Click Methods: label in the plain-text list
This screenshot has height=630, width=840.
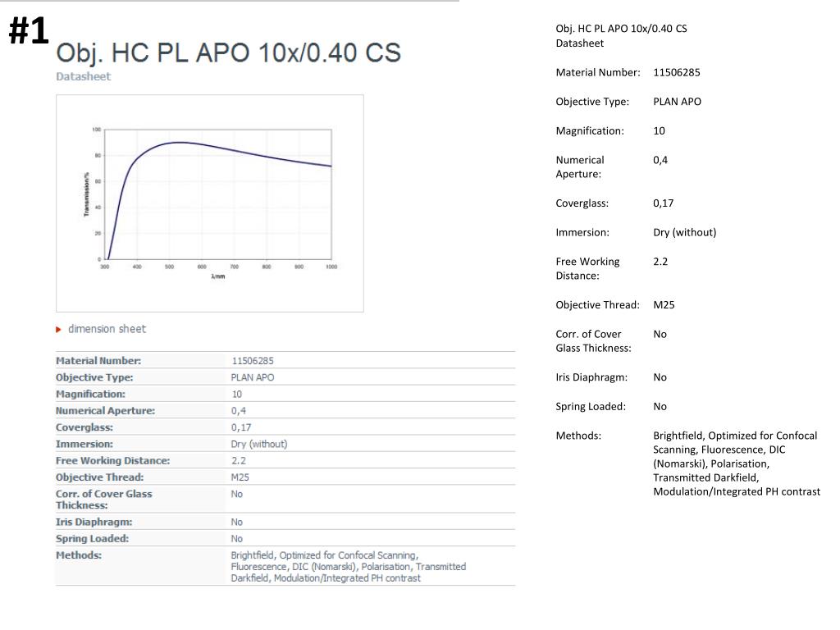click(578, 436)
